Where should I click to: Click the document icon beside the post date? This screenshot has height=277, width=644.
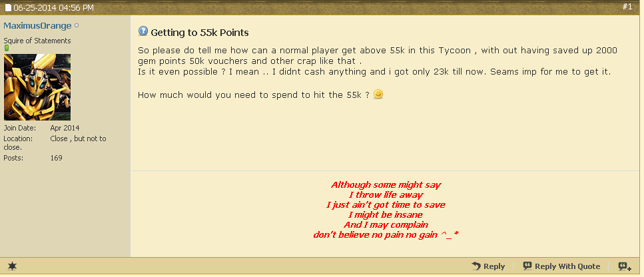(x=8, y=8)
